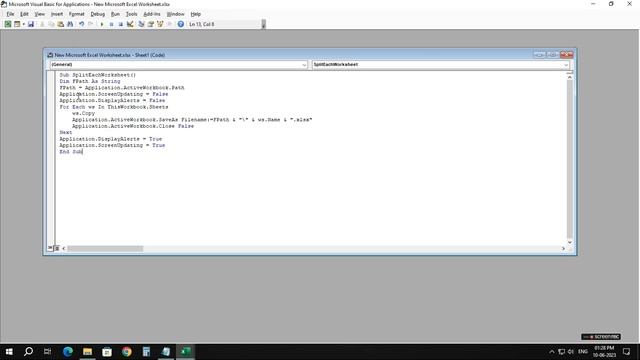640x360 pixels.
Task: Launch Microsoft Edge from taskbar
Action: (68, 351)
